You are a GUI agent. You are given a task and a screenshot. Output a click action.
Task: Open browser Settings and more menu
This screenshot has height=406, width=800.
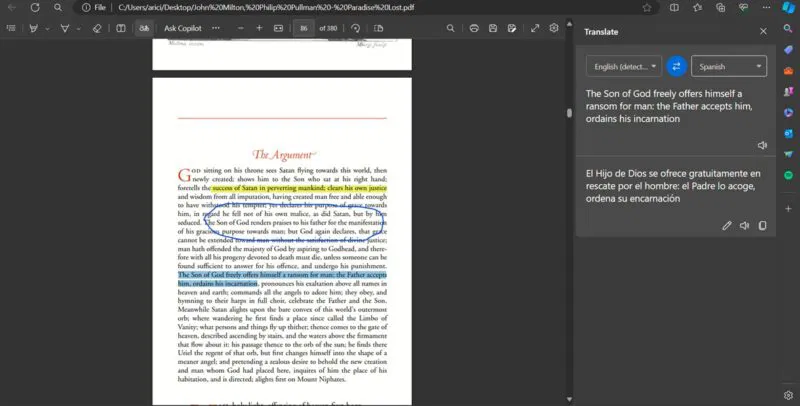coord(766,8)
